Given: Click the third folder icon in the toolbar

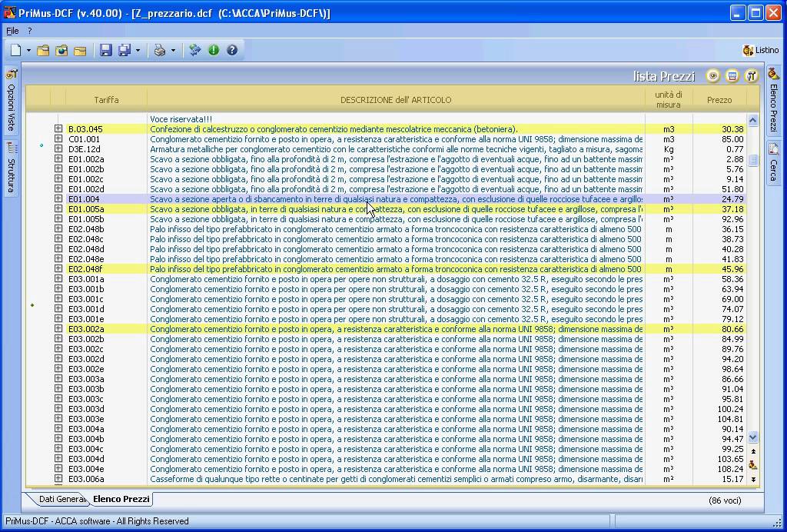Looking at the screenshot, I should pyautogui.click(x=80, y=50).
